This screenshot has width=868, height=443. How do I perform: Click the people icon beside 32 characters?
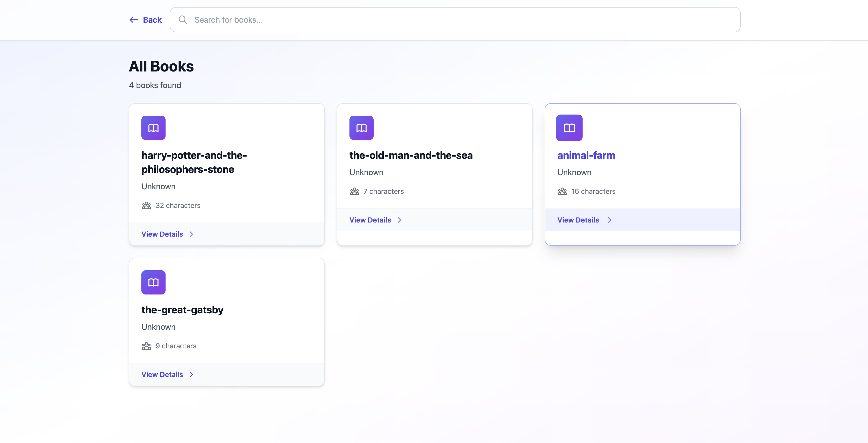point(146,206)
